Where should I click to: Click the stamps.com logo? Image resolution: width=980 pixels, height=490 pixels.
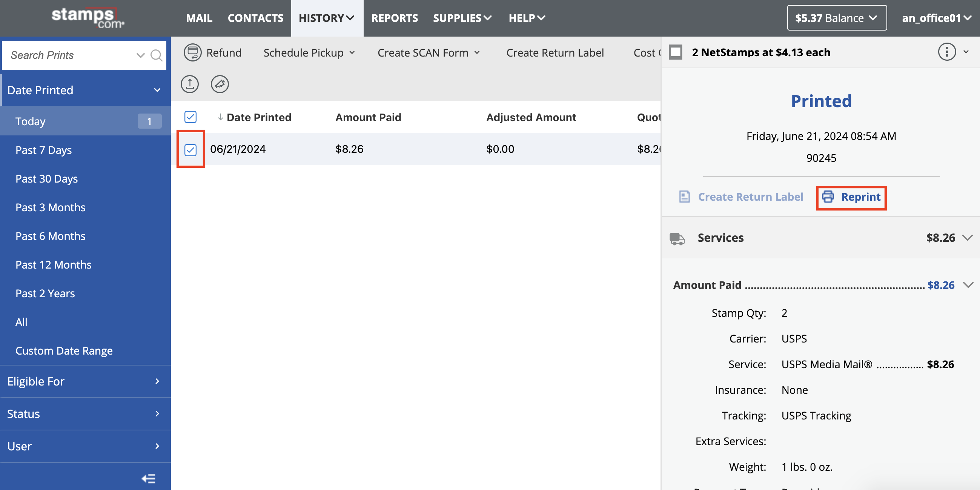pos(88,18)
